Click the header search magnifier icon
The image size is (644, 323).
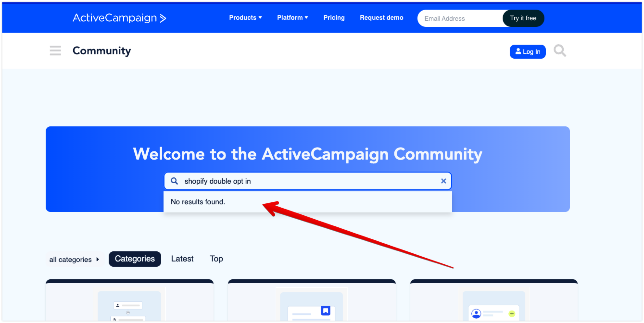tap(560, 51)
